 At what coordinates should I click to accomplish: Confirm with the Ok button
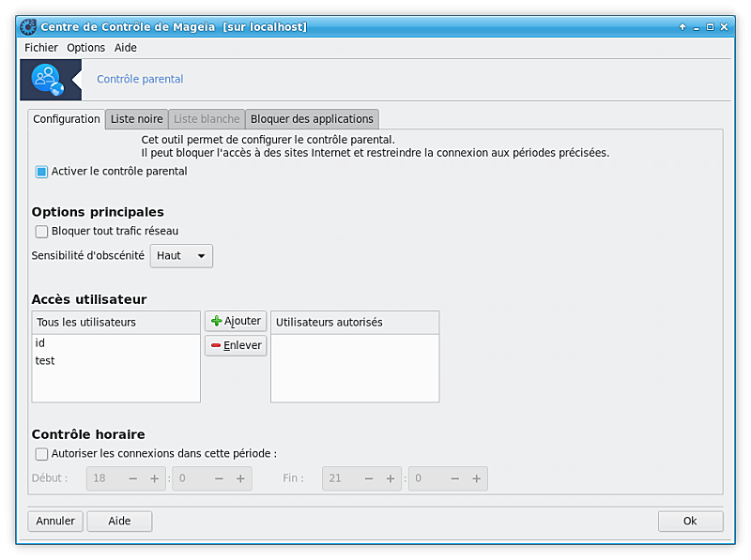pyautogui.click(x=690, y=522)
